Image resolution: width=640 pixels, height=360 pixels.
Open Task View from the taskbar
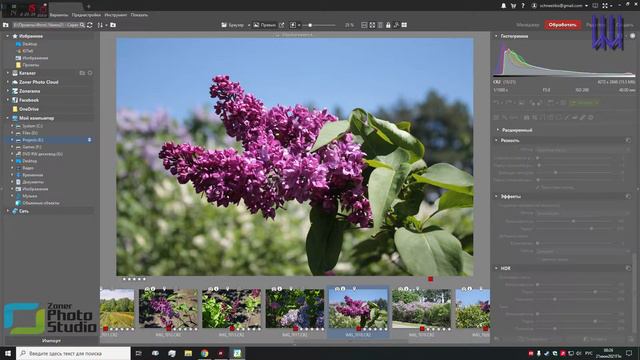[138, 353]
